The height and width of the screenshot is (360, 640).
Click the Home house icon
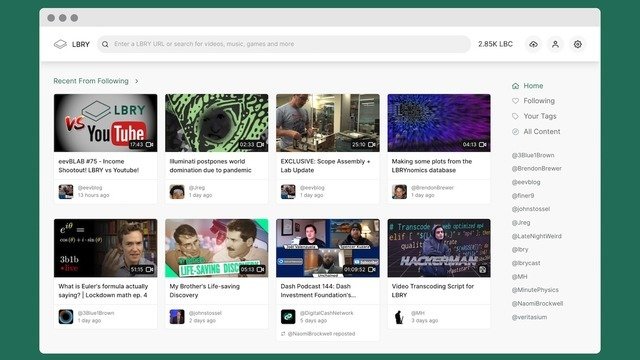516,86
